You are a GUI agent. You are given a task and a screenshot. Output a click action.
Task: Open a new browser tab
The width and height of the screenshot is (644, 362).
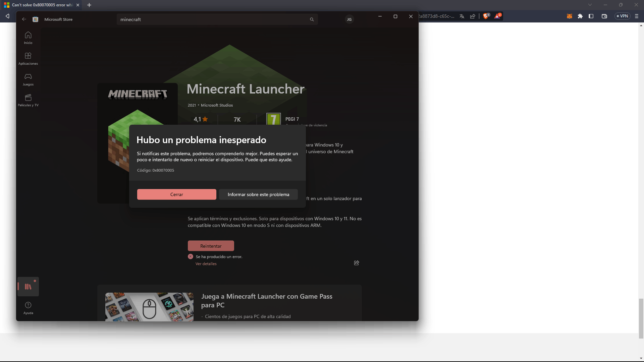point(89,5)
